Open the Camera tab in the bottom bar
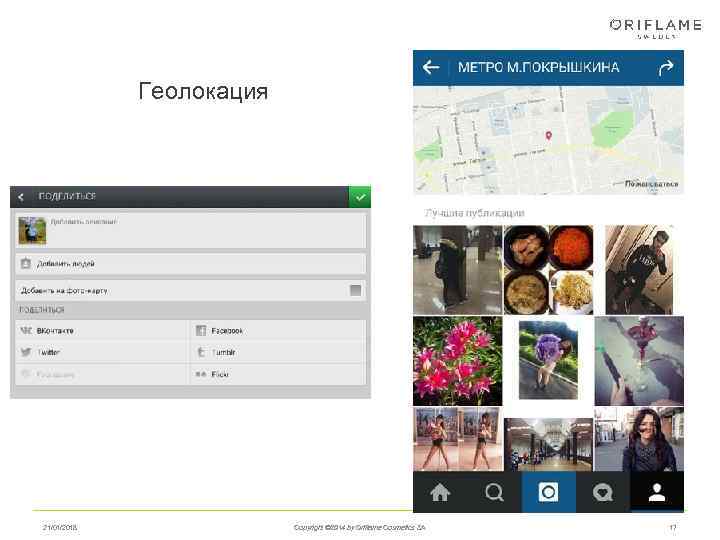The width and height of the screenshot is (720, 540). coord(548,492)
